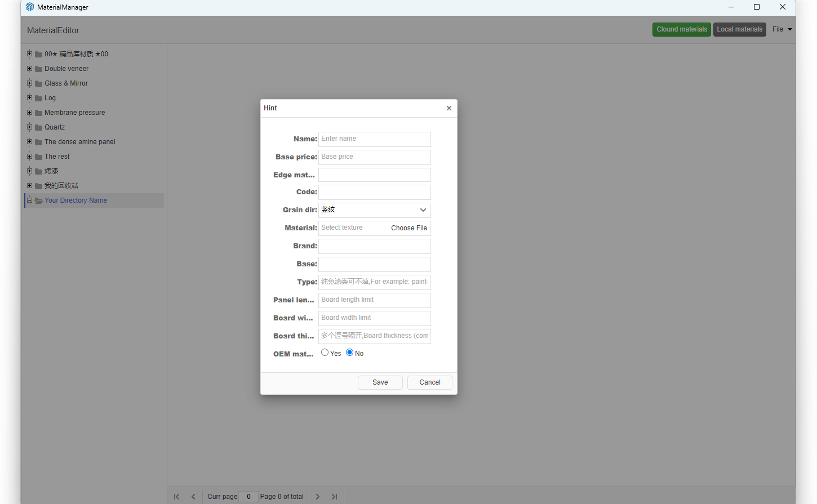The width and height of the screenshot is (817, 504).
Task: Go to next page arrow
Action: pyautogui.click(x=318, y=497)
